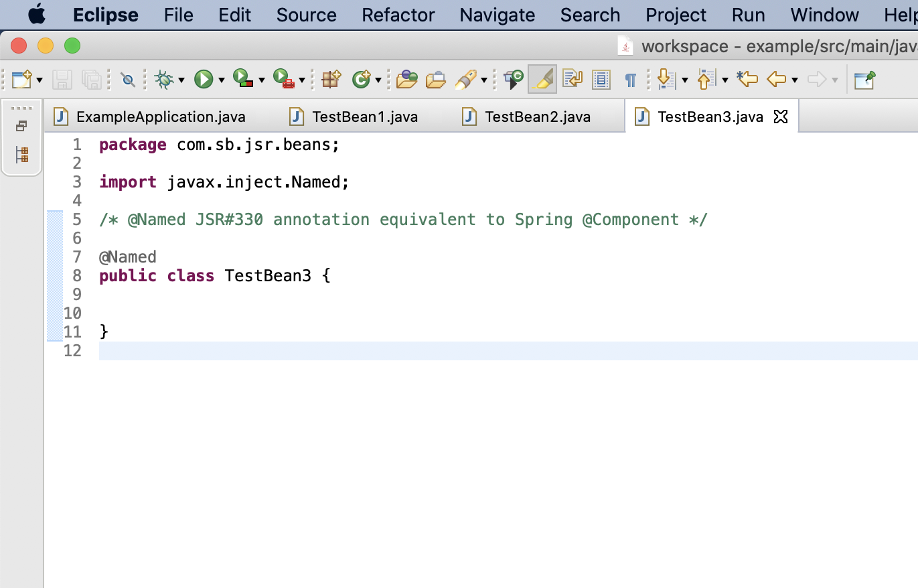Expand the Run button dropdown arrow

point(221,80)
